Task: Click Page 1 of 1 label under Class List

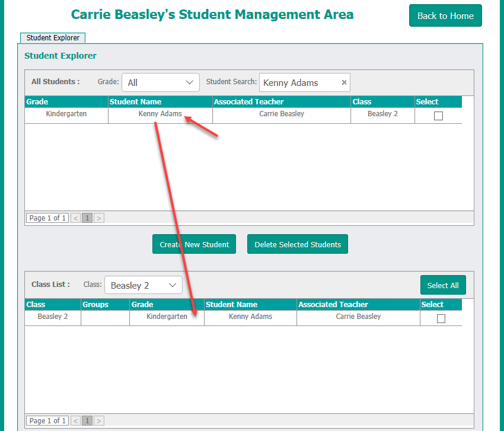Action: (x=47, y=421)
